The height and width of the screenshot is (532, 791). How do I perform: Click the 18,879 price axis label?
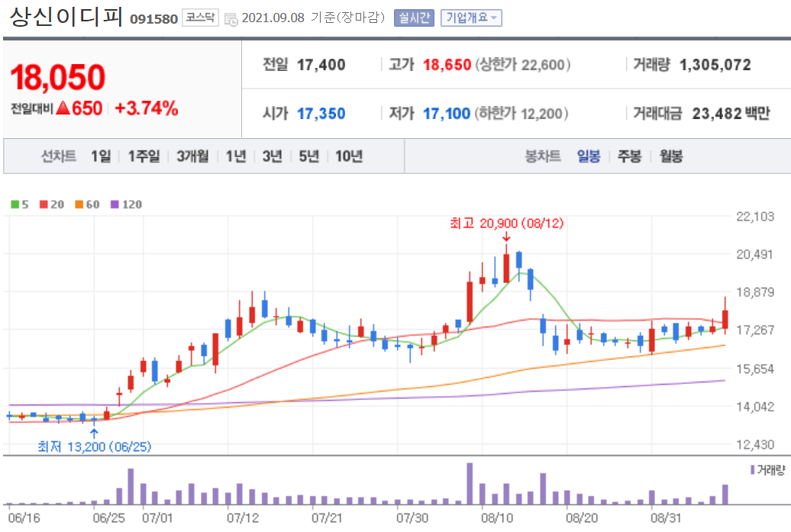(x=755, y=292)
